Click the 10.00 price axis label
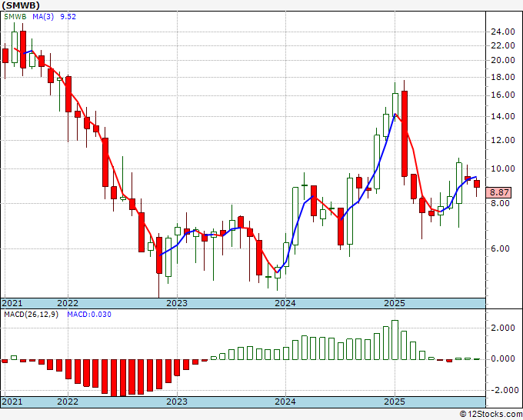 coord(503,168)
